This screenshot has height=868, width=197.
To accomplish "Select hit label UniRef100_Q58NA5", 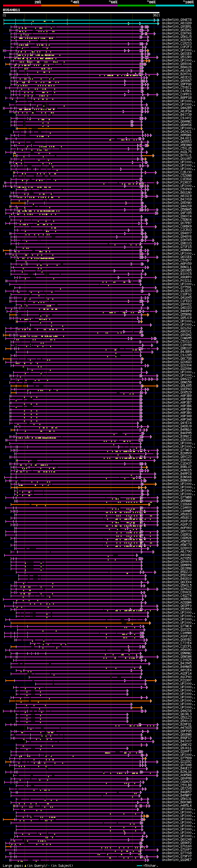I will tap(177, 210).
